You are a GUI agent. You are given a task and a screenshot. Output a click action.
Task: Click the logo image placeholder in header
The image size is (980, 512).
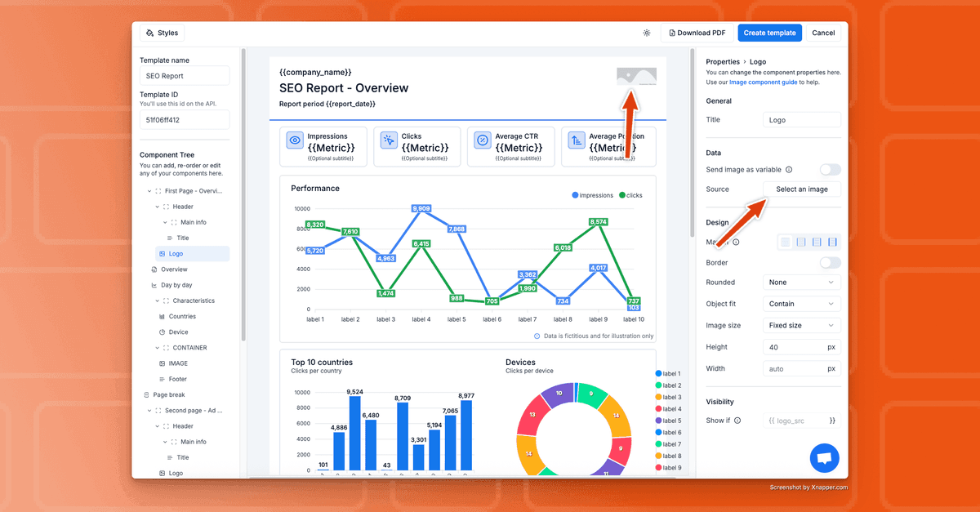tap(636, 76)
